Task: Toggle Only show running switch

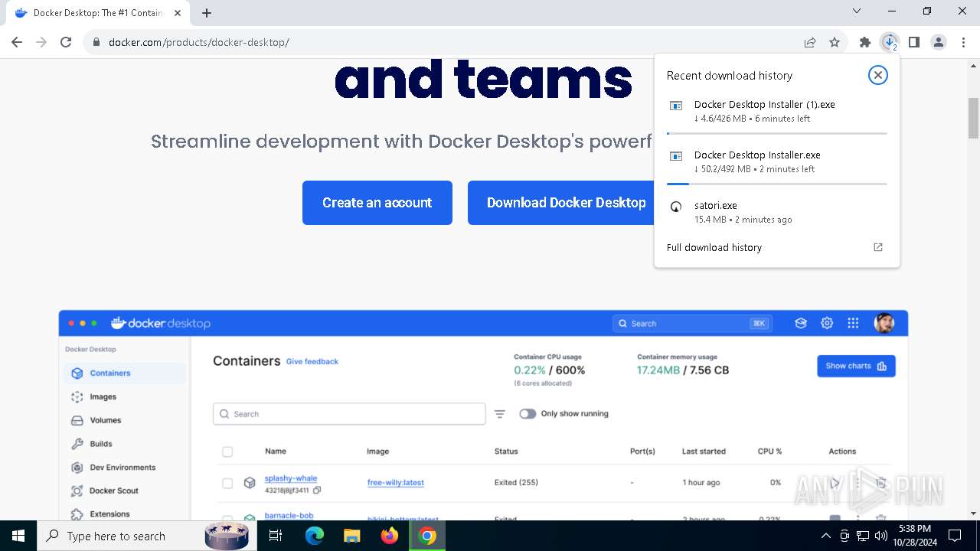Action: coord(528,414)
